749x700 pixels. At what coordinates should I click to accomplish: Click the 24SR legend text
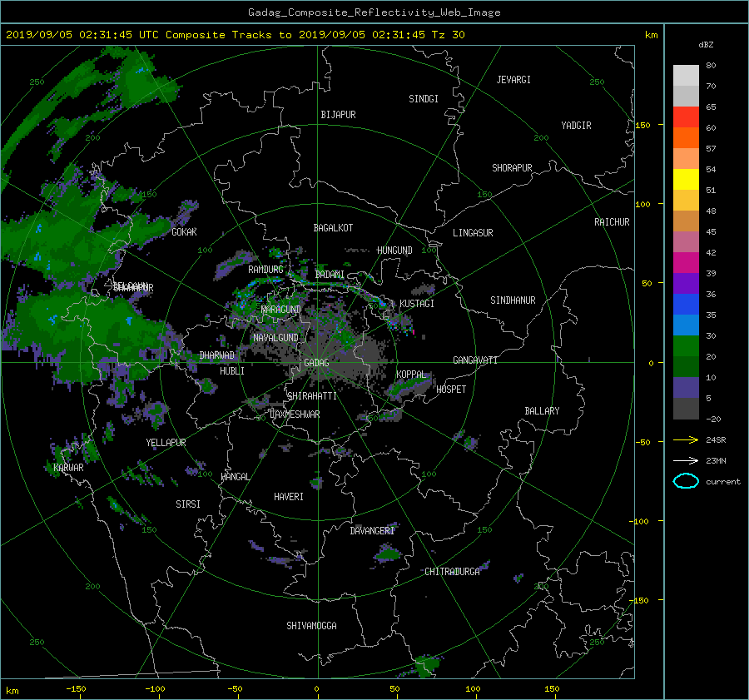coord(716,440)
